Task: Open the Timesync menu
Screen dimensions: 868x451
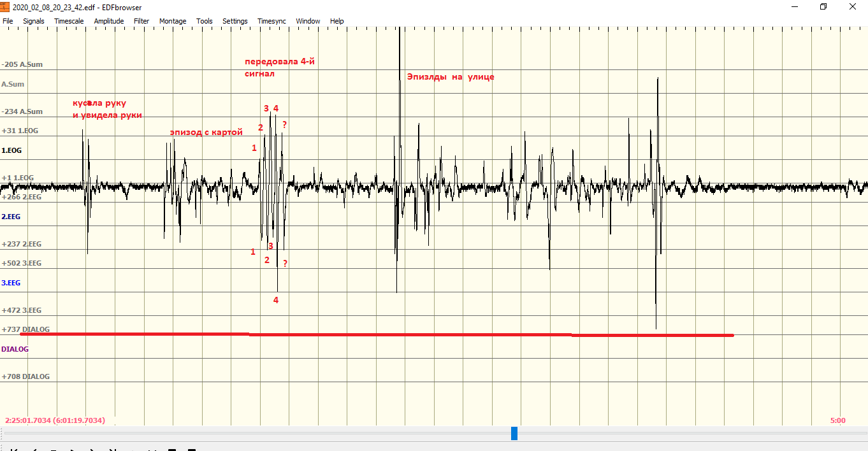Action: [272, 21]
